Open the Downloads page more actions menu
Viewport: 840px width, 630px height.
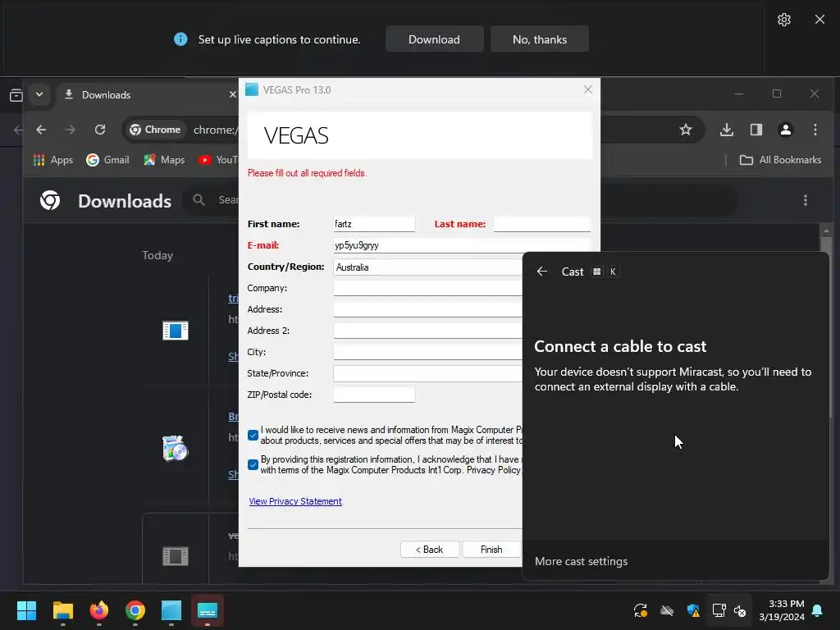806,200
